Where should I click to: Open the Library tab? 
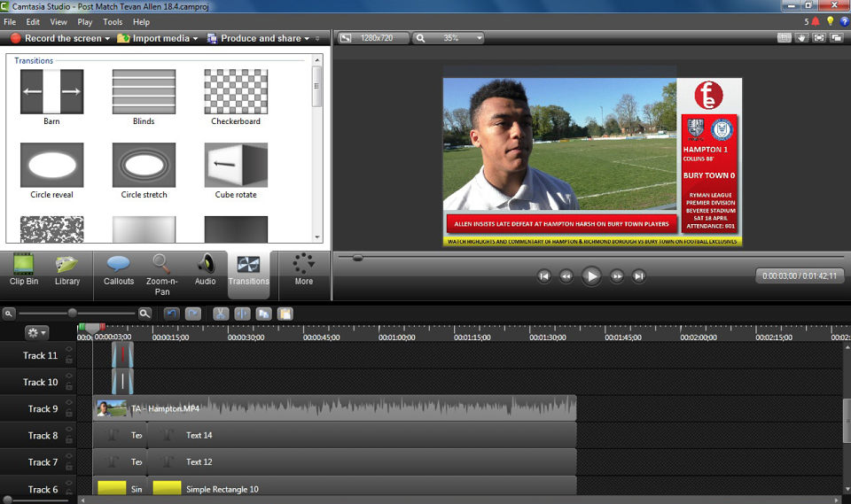click(67, 270)
